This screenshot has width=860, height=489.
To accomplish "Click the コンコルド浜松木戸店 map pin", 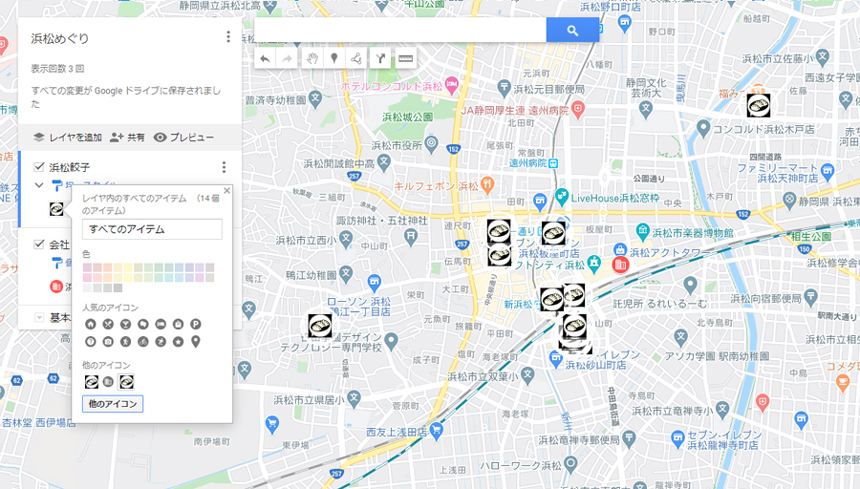I will click(703, 128).
